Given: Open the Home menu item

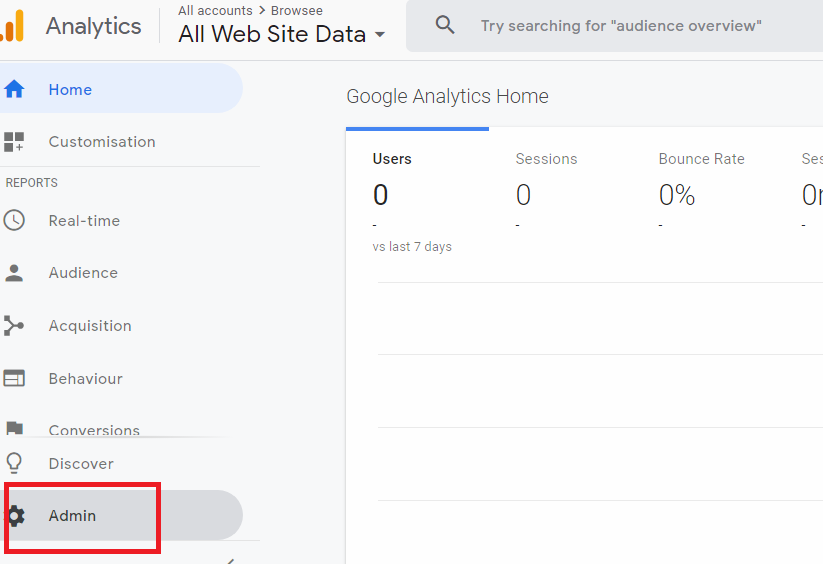Looking at the screenshot, I should pos(121,89).
